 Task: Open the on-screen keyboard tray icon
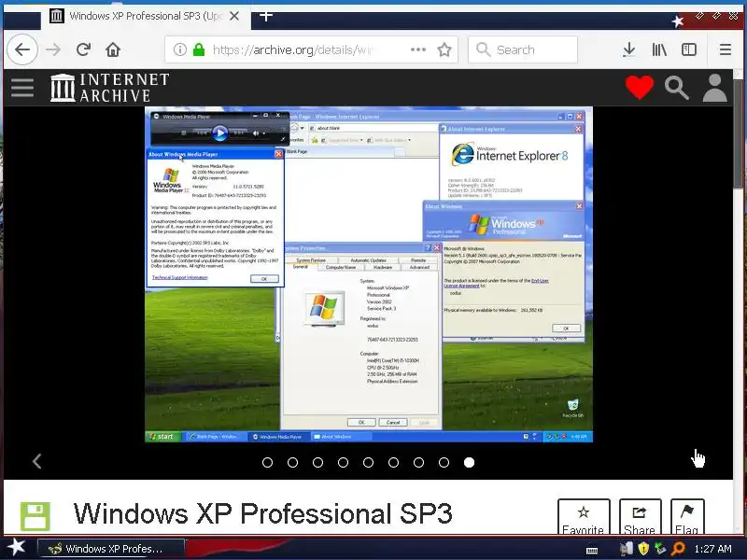pyautogui.click(x=592, y=551)
